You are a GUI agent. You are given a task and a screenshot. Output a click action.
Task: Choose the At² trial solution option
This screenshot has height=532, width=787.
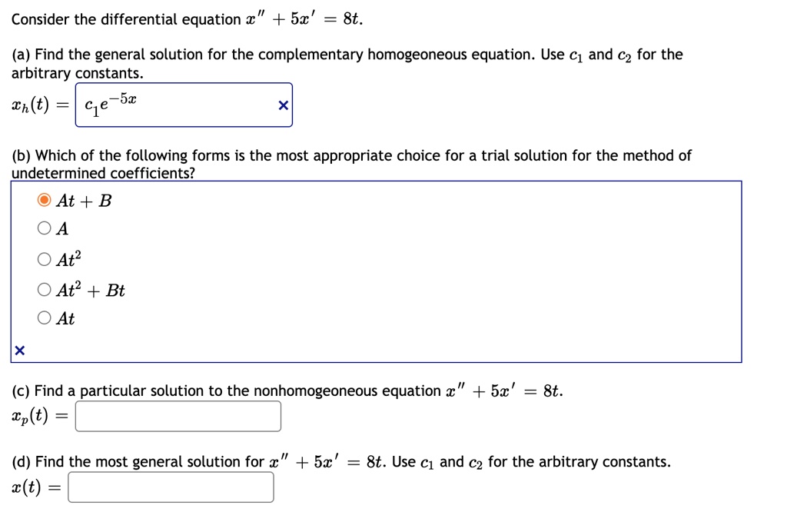coord(43,259)
